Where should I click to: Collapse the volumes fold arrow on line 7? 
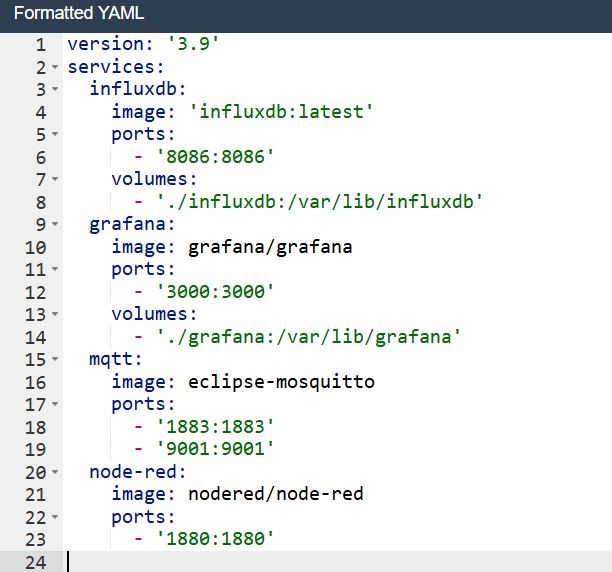coord(55,179)
